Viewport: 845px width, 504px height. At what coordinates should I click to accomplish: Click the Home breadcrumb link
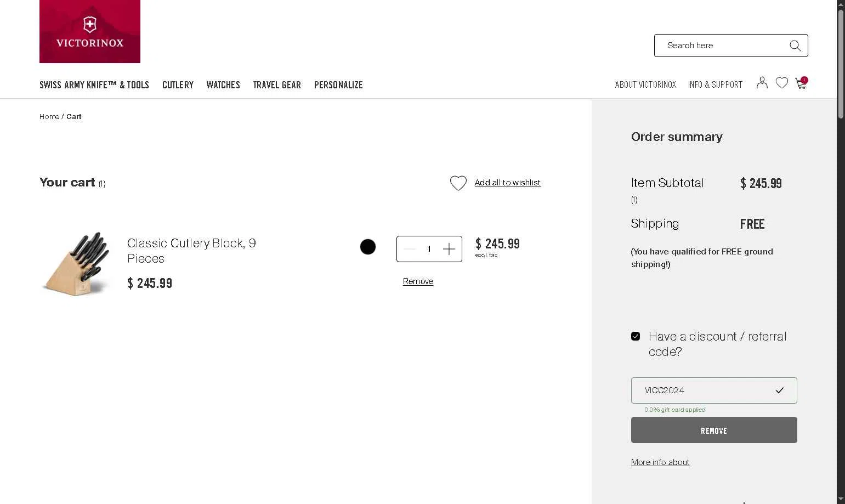pos(49,117)
